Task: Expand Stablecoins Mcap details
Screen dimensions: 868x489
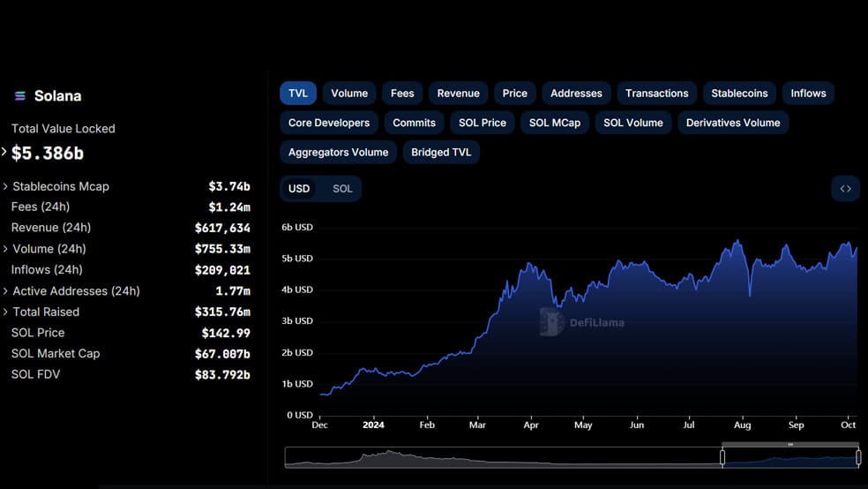Action: click(5, 186)
